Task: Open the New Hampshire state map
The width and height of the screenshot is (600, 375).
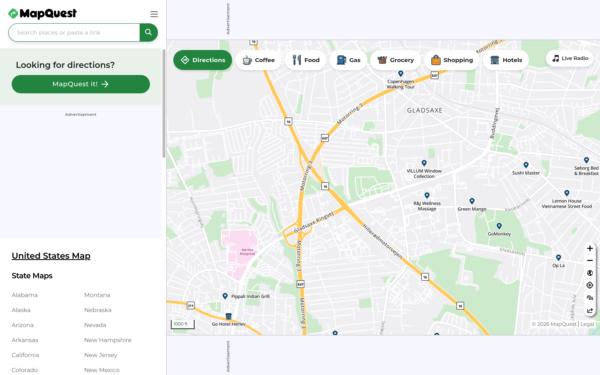Action: pyautogui.click(x=108, y=340)
